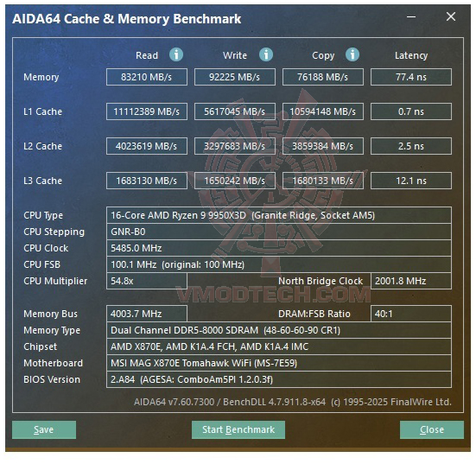Screen dimensions: 476x464
Task: Click the North Bridge Clock label
Action: [x=321, y=281]
